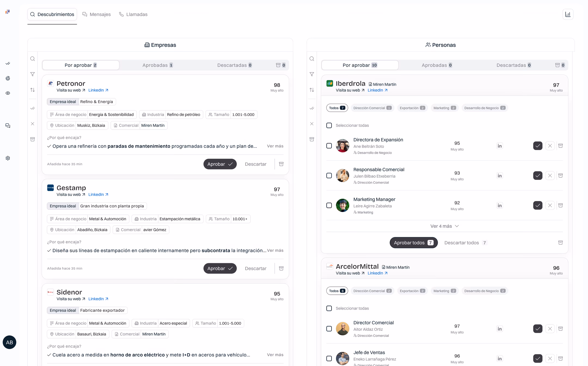Open Sidenor's LinkedIn link

[x=98, y=299]
